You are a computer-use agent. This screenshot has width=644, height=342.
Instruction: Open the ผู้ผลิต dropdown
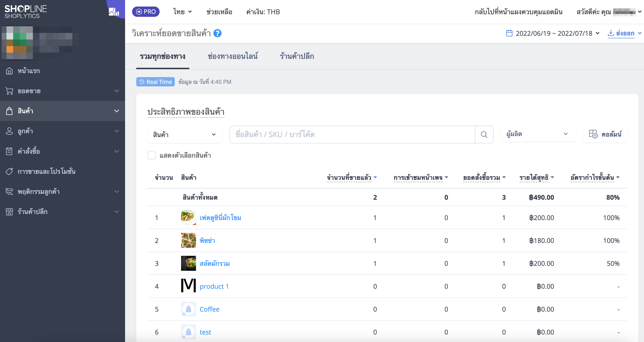[538, 134]
